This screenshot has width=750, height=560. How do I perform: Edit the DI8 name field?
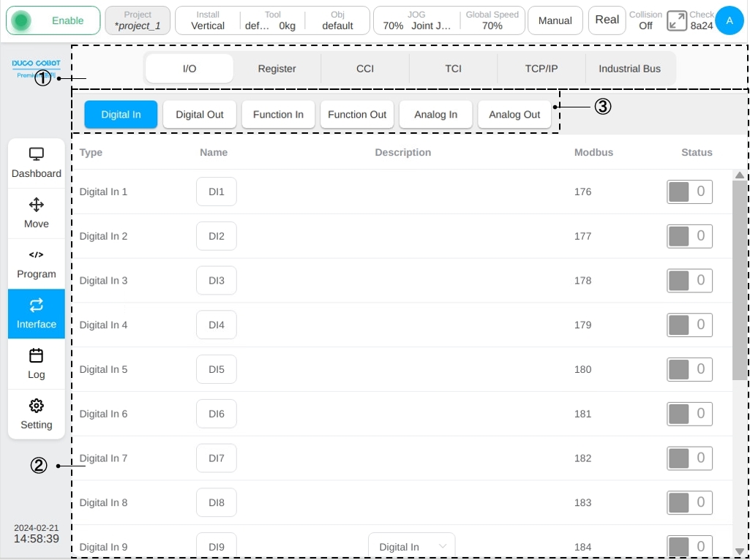pyautogui.click(x=216, y=503)
